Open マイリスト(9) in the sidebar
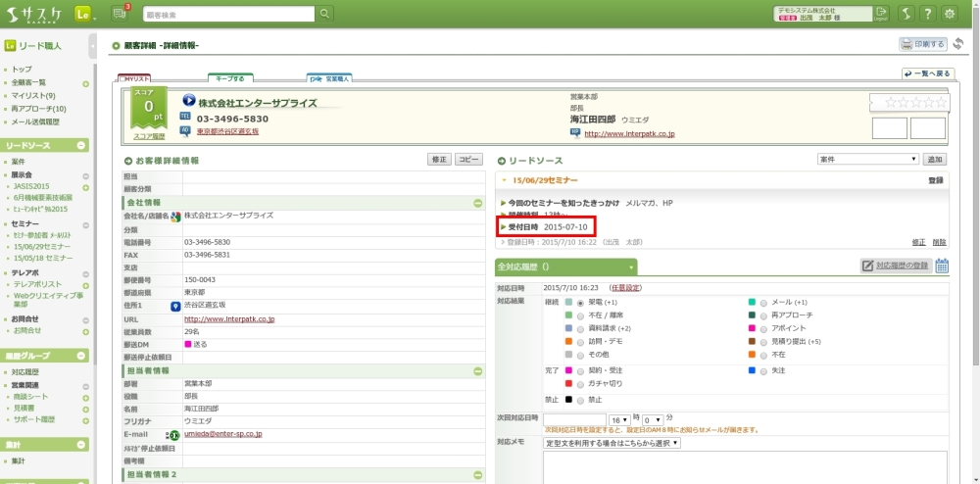980x484 pixels. tap(33, 96)
